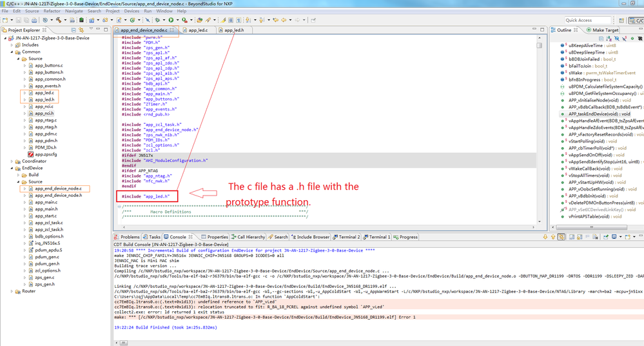
Task: Expand the Includes node
Action: point(12,45)
